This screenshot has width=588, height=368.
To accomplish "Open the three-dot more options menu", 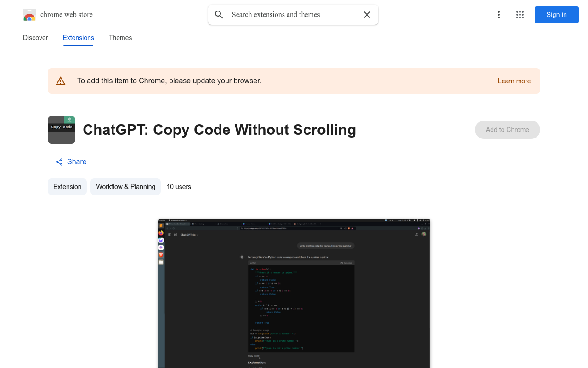I will click(499, 15).
